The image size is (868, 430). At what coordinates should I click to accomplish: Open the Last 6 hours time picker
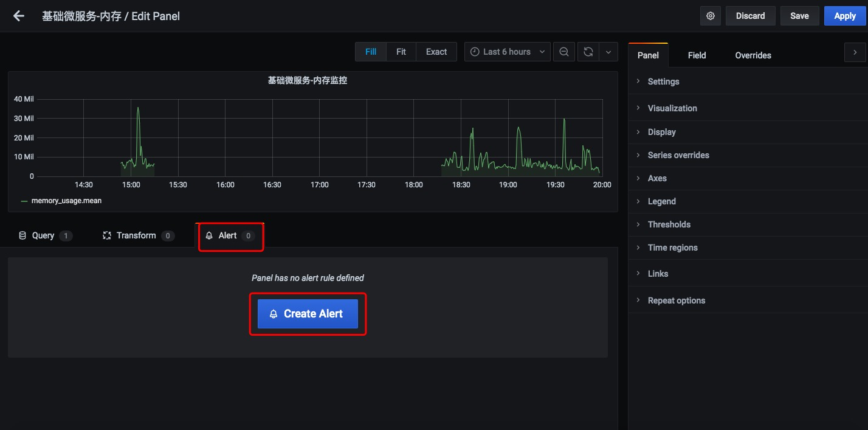click(x=508, y=52)
